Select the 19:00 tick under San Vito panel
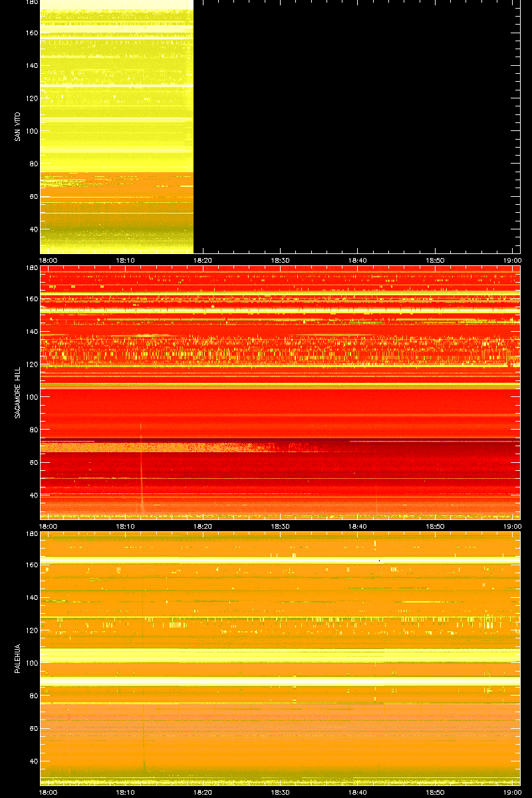This screenshot has height=798, width=532. point(512,261)
